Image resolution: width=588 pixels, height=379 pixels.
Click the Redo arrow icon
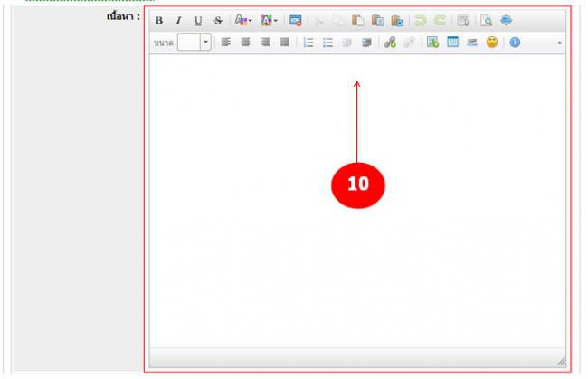coord(440,20)
